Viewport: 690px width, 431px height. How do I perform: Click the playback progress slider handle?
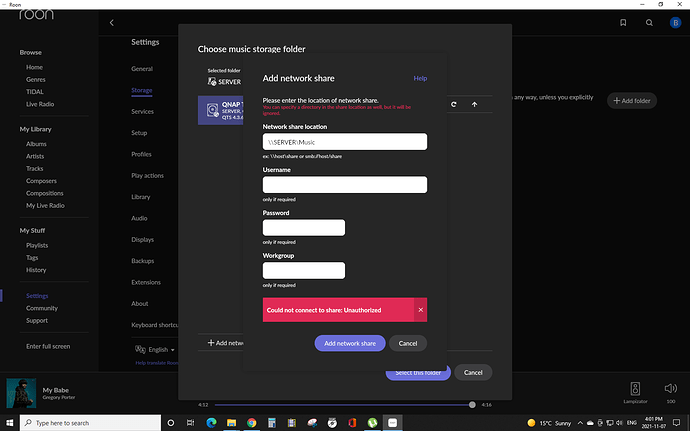tap(472, 405)
